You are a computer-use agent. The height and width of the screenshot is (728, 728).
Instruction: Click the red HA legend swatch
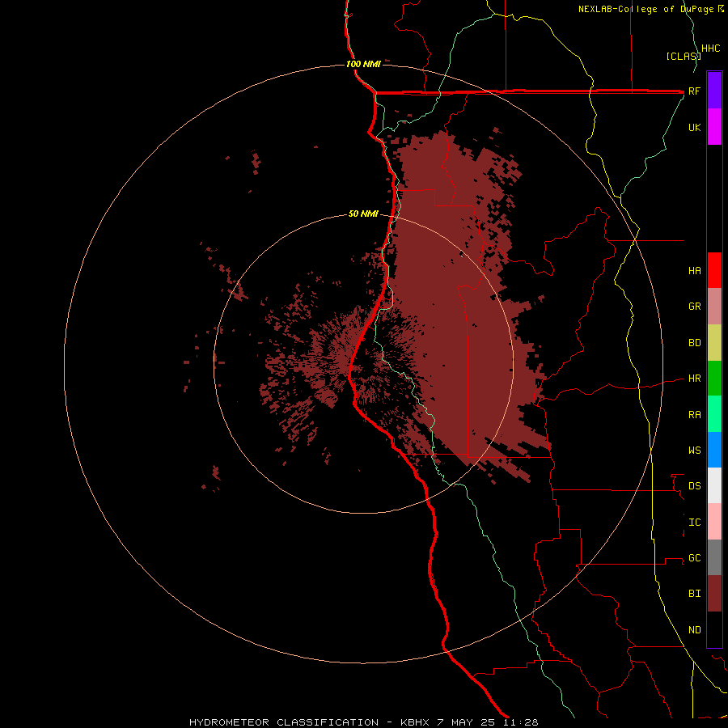click(x=714, y=270)
